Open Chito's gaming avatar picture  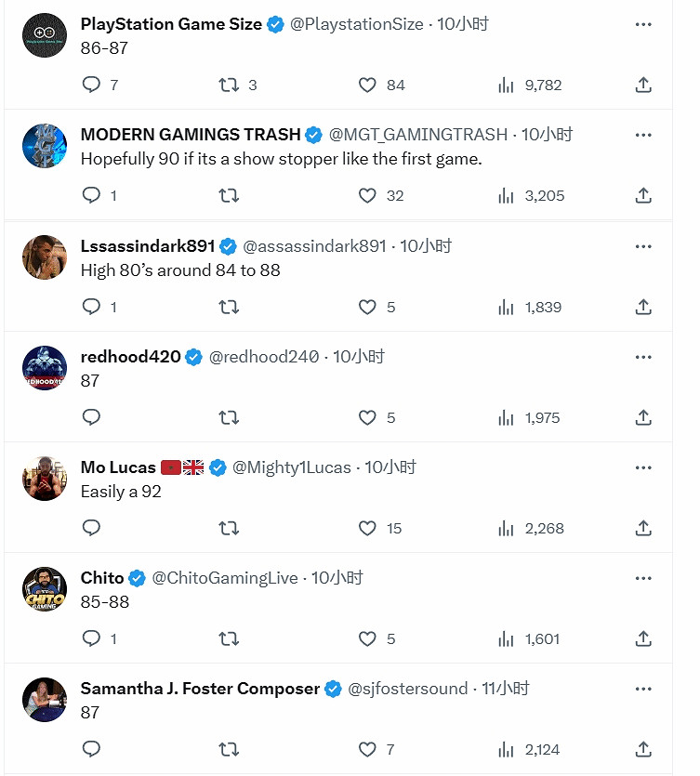click(45, 589)
